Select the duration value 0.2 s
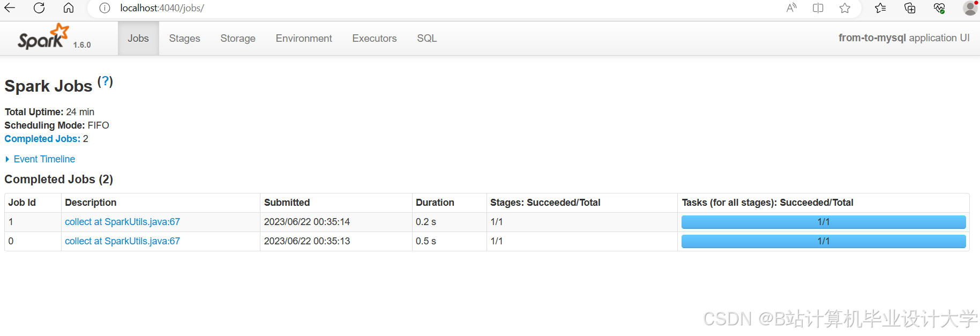This screenshot has width=980, height=336. coord(426,222)
